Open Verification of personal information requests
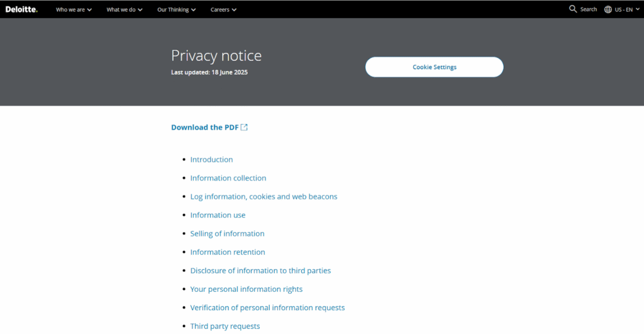This screenshot has height=334, width=644. (267, 308)
